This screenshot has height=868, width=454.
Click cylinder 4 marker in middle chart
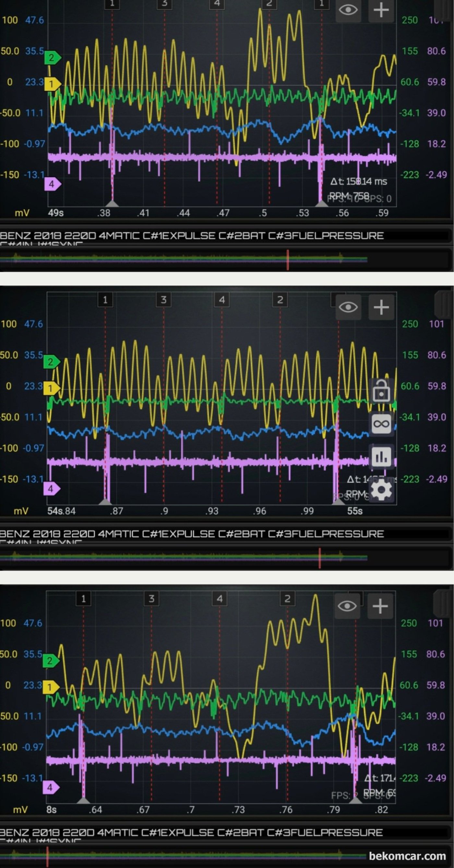(x=222, y=300)
